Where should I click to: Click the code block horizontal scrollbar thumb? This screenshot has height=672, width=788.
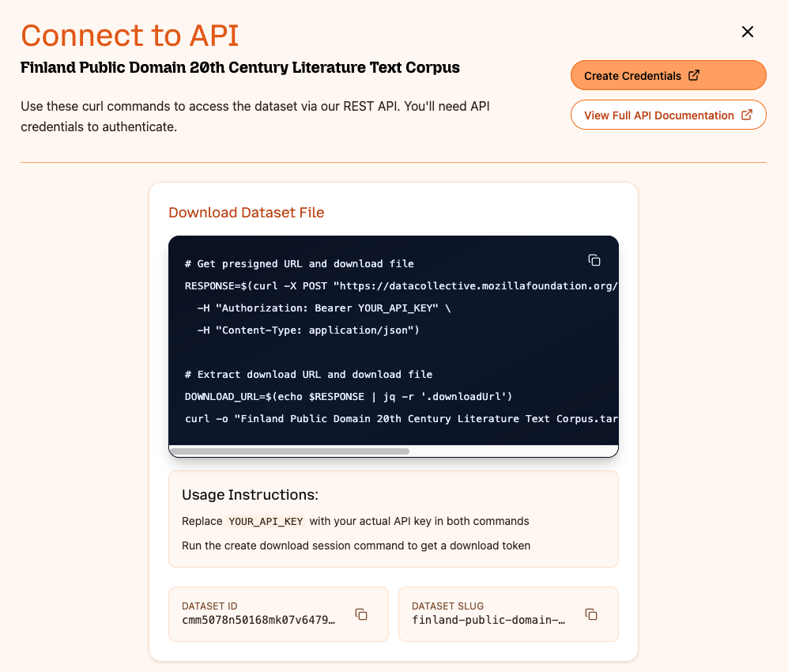(x=289, y=451)
